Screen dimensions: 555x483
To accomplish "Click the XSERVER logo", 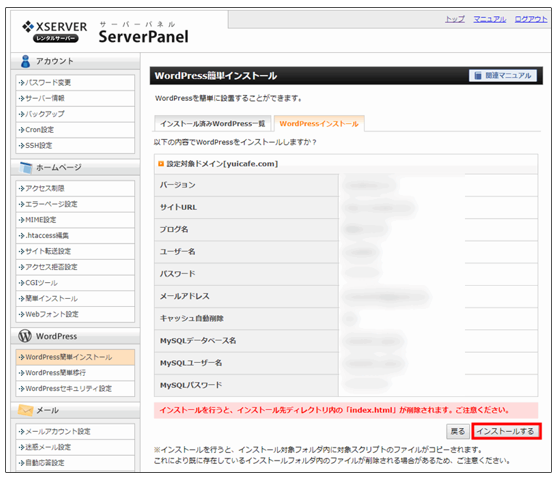I will coord(55,31).
